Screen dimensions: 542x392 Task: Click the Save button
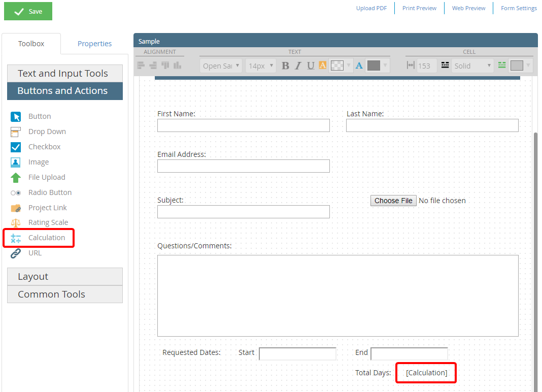(28, 11)
